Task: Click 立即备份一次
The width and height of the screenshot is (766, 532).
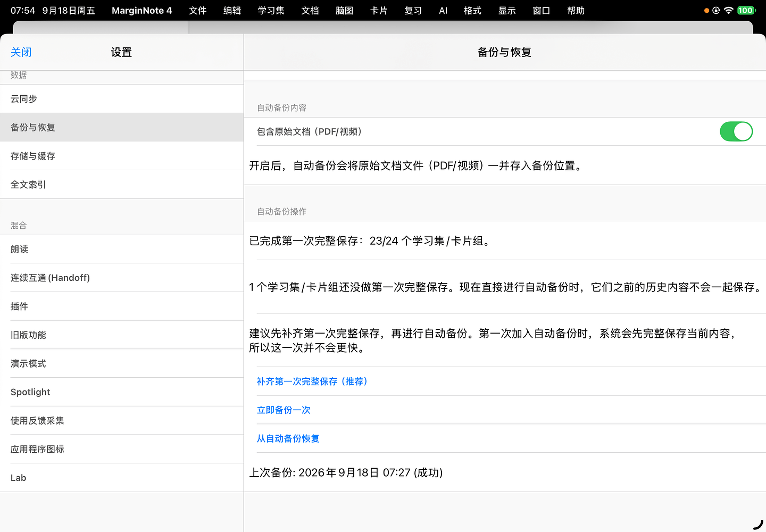Action: pyautogui.click(x=284, y=410)
